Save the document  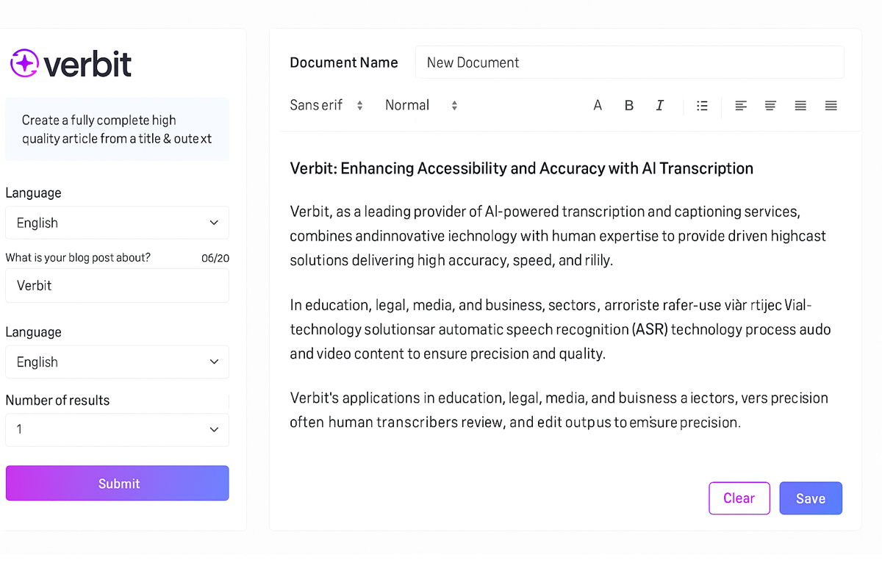click(811, 498)
